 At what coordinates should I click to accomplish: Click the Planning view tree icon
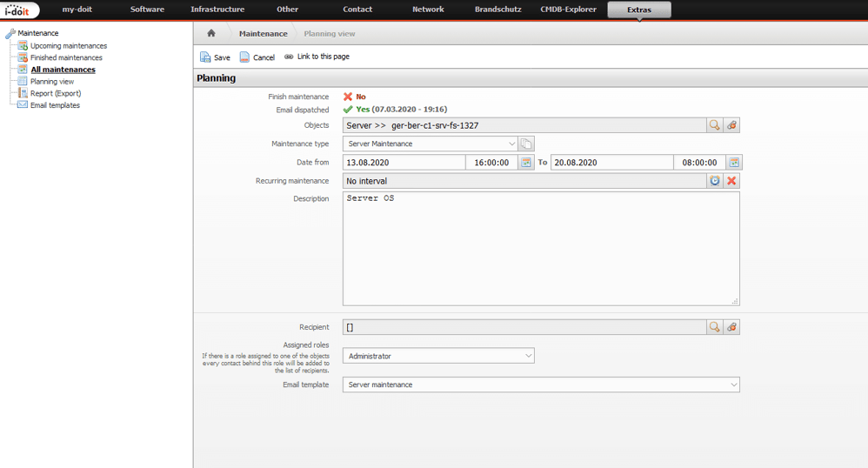(23, 81)
